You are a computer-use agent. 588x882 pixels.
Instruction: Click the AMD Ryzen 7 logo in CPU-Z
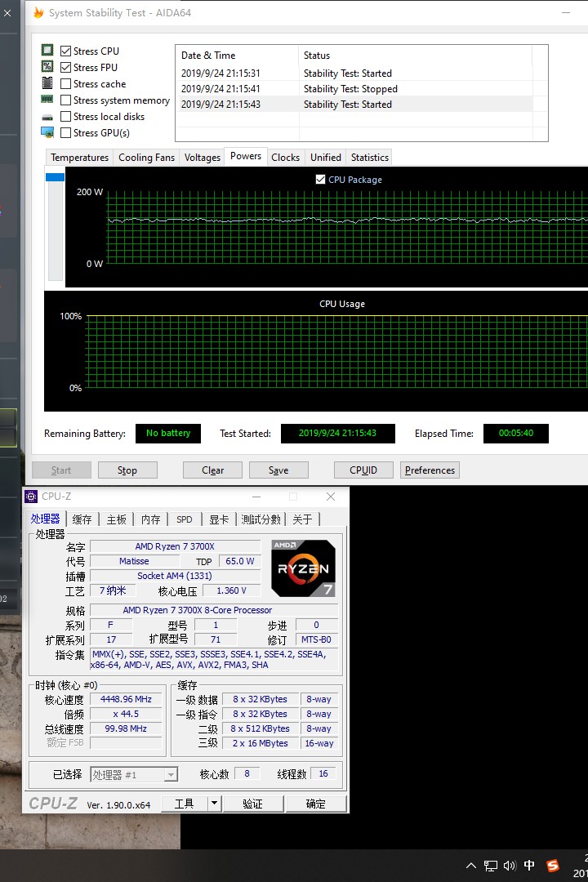tap(303, 568)
